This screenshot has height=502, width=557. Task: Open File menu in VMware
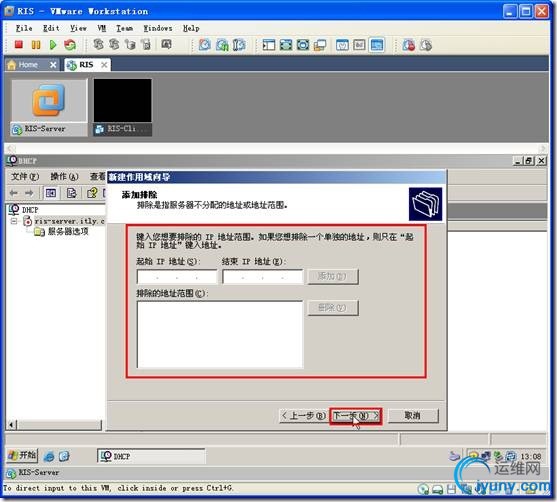point(24,28)
